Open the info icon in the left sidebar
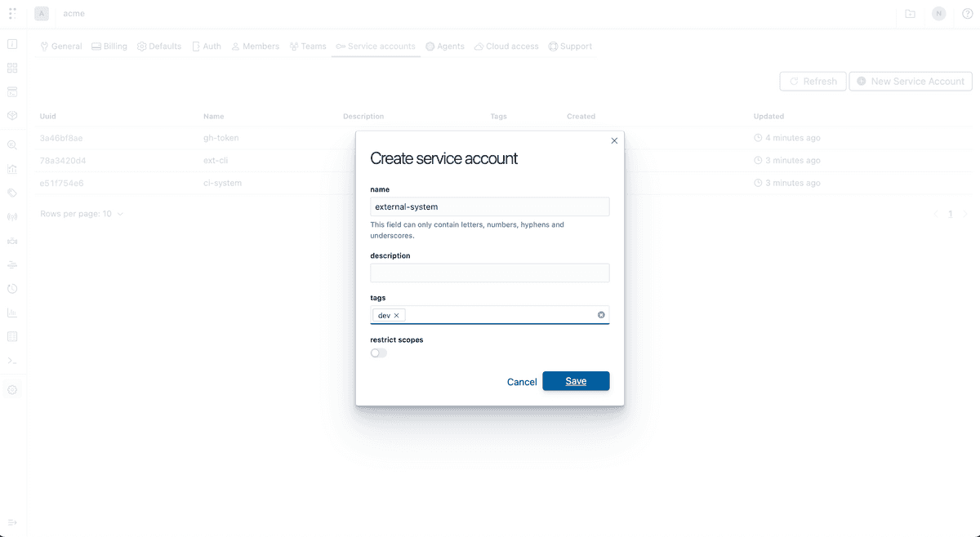The width and height of the screenshot is (980, 537). coord(12,44)
